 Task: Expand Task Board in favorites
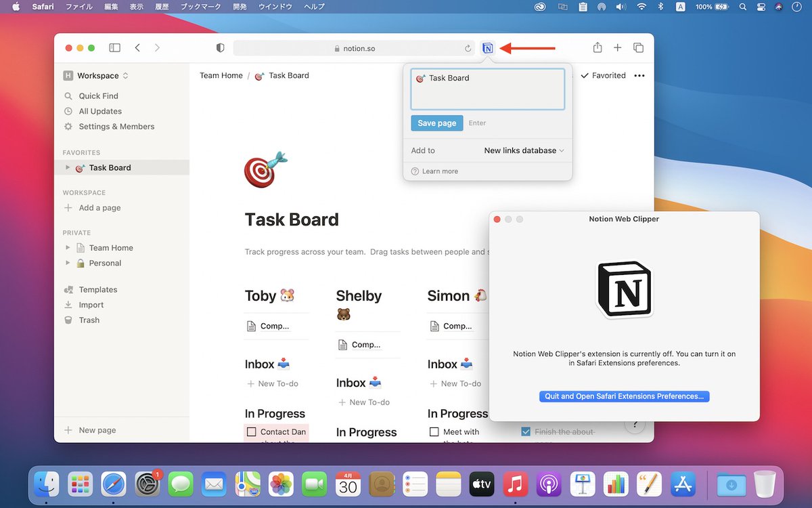click(x=68, y=167)
